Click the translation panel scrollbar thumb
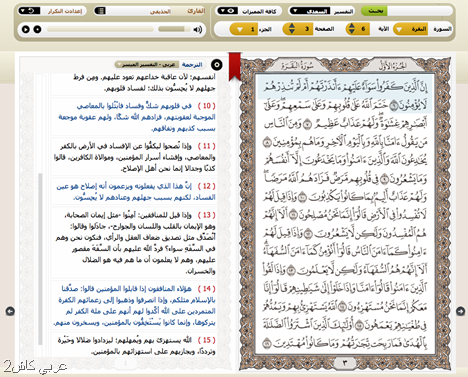 pyautogui.click(x=40, y=259)
